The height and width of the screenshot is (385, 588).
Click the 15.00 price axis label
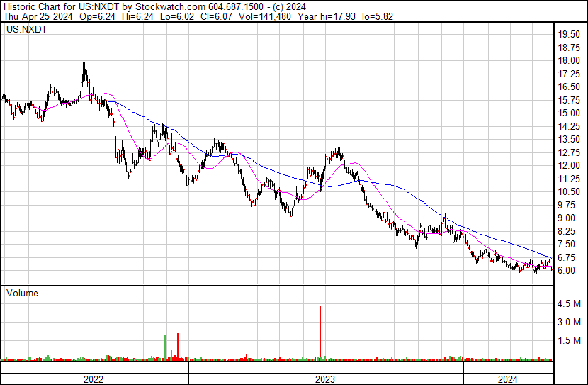(x=569, y=113)
